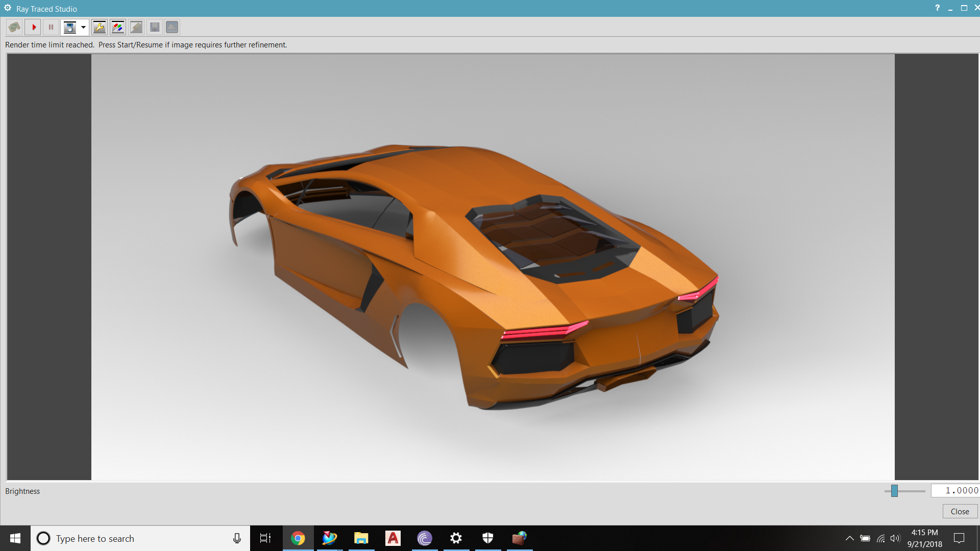Open File Explorer from the taskbar
Image resolution: width=980 pixels, height=551 pixels.
[361, 538]
